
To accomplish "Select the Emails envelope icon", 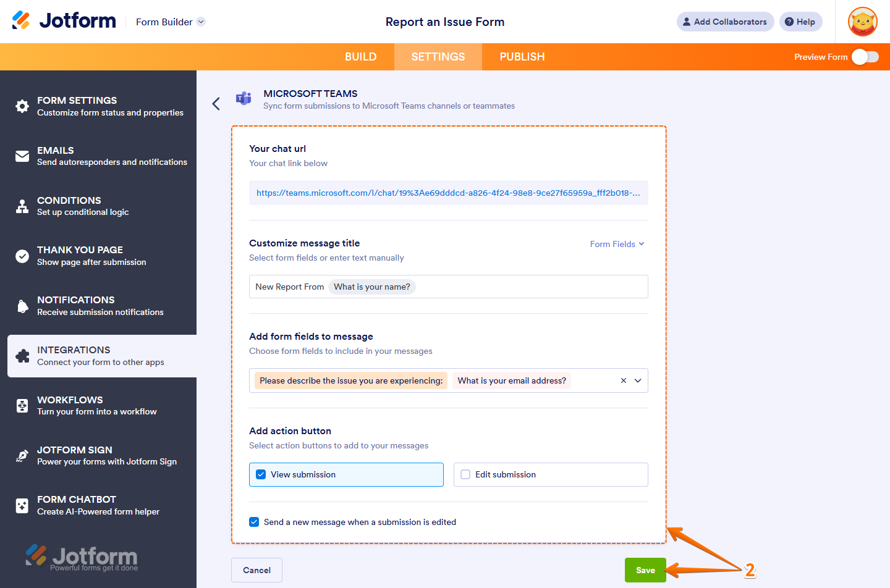I will click(22, 156).
